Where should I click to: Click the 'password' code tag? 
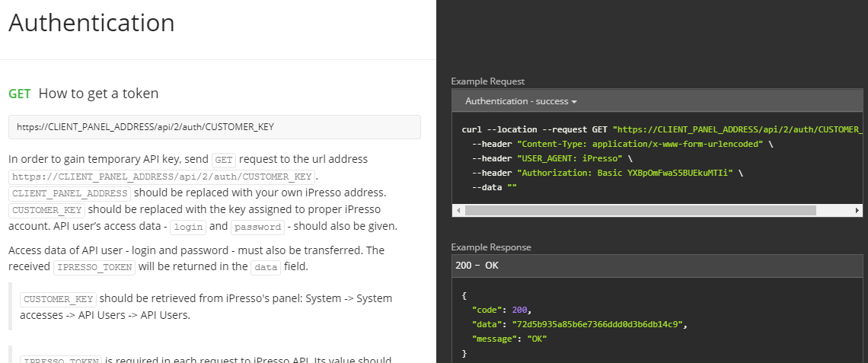(257, 227)
